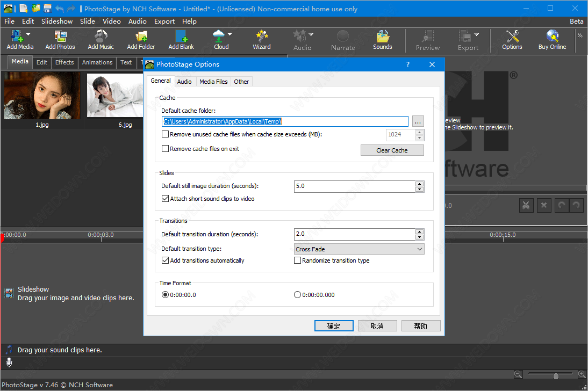Open the Video menu
588x391 pixels.
pos(112,21)
